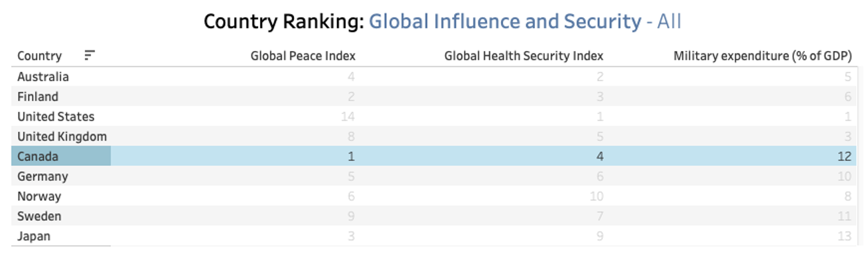Click the sort icon next to Country

(90, 55)
